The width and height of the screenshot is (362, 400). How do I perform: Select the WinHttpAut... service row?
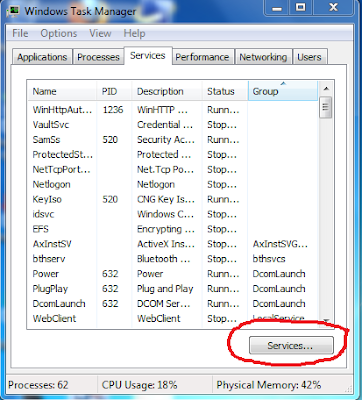click(173, 110)
